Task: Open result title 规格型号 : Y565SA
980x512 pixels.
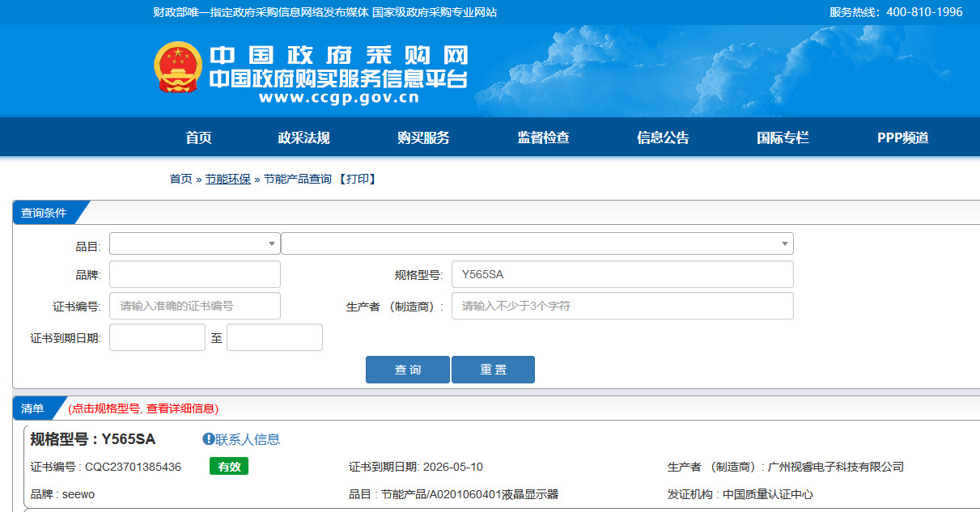Action: [92, 439]
